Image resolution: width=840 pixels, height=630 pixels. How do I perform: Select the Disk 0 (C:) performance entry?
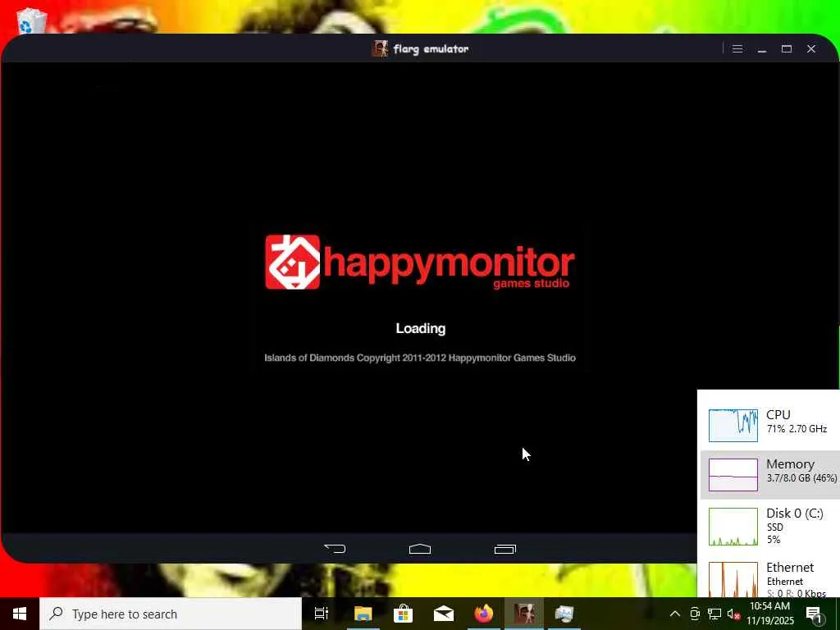click(x=770, y=526)
